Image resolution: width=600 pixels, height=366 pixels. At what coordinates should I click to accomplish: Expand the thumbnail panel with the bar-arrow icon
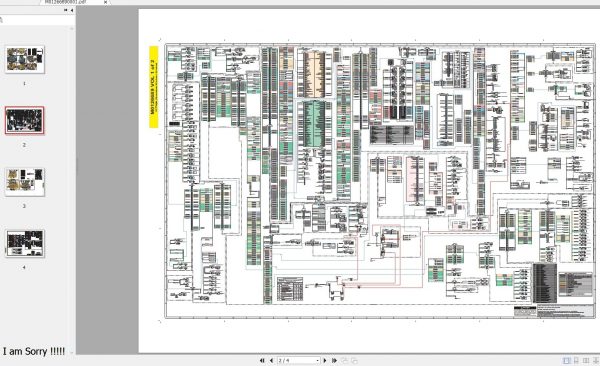pos(65,10)
